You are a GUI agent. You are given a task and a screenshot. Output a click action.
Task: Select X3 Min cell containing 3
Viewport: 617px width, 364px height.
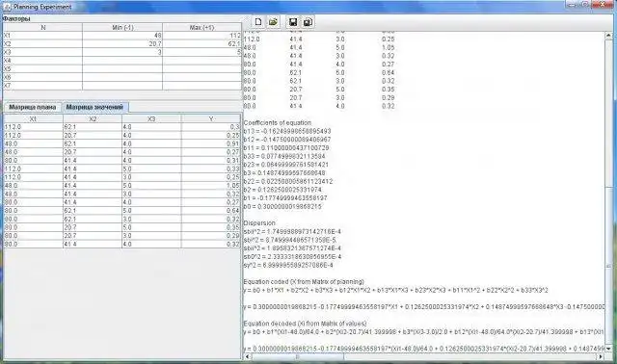[x=122, y=52]
